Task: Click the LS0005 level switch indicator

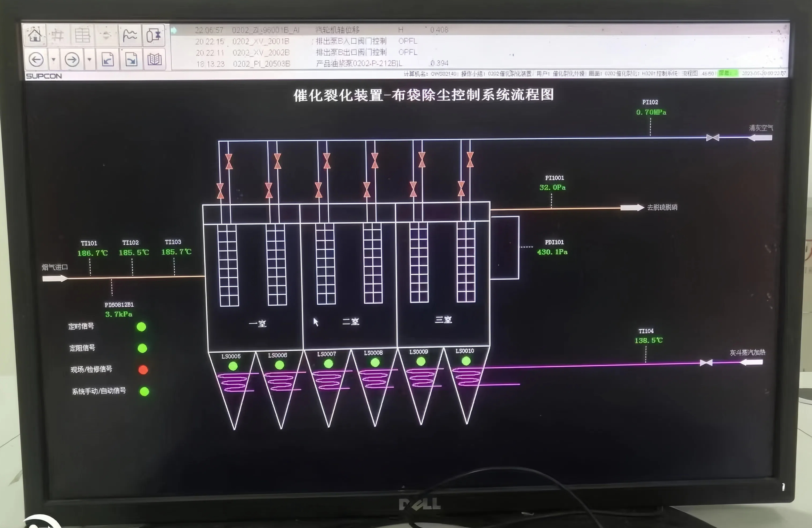Action: click(233, 367)
